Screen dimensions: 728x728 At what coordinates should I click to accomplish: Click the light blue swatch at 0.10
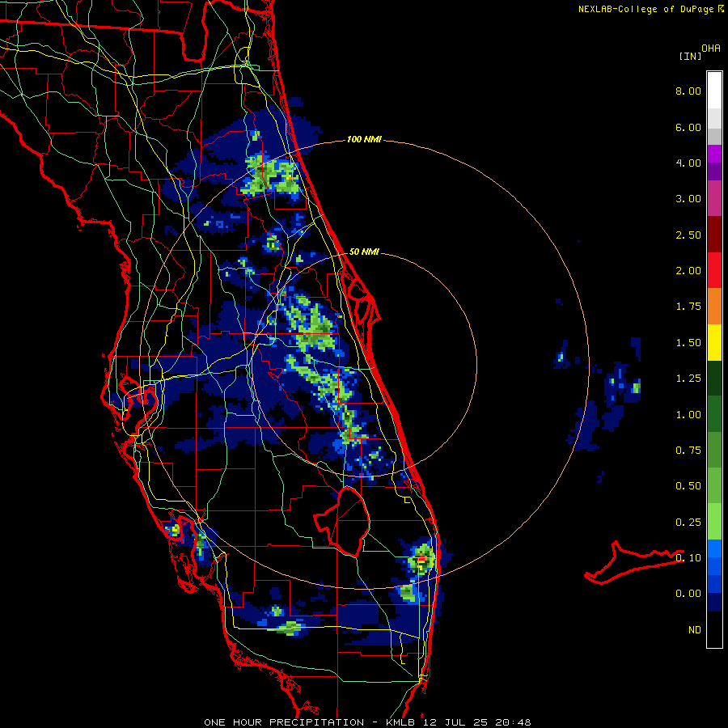(x=714, y=548)
